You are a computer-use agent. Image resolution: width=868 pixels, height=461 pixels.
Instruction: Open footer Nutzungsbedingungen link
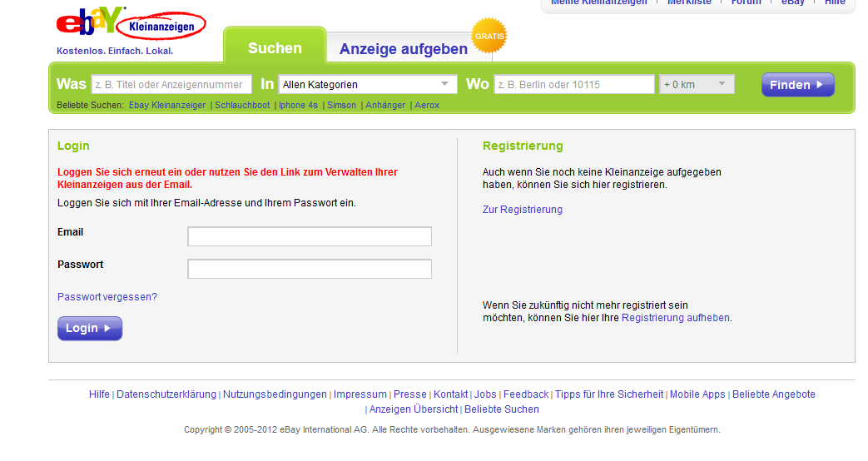[x=275, y=394]
